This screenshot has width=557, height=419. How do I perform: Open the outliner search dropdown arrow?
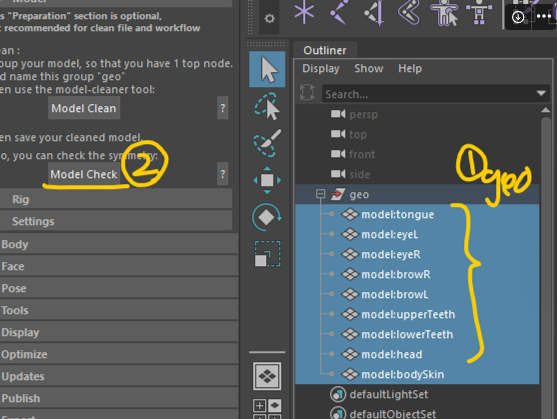point(541,93)
